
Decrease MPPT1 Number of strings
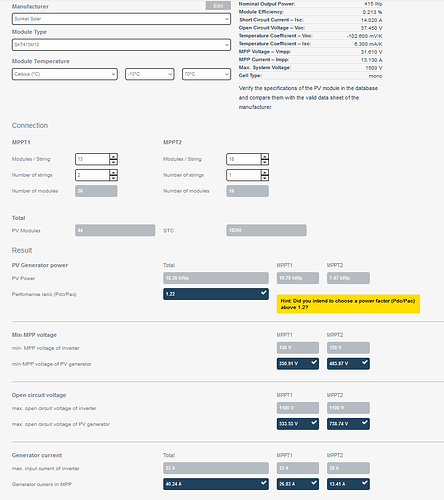(x=113, y=178)
